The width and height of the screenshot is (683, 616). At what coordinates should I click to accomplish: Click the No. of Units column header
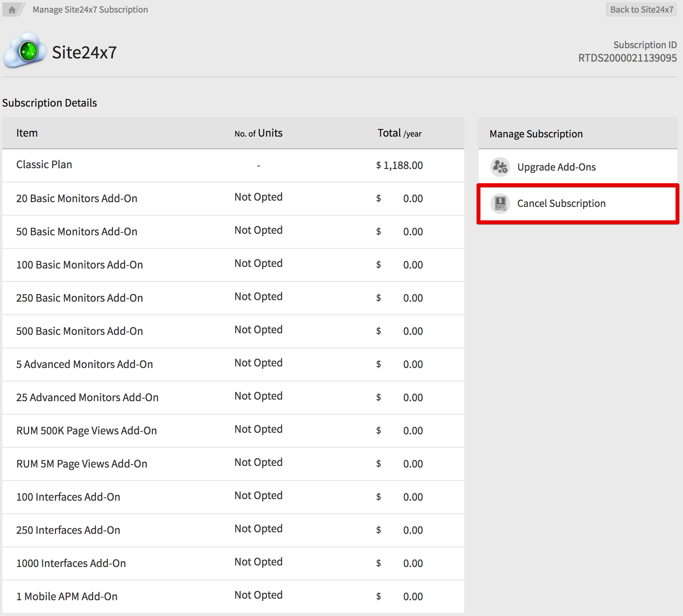258,133
